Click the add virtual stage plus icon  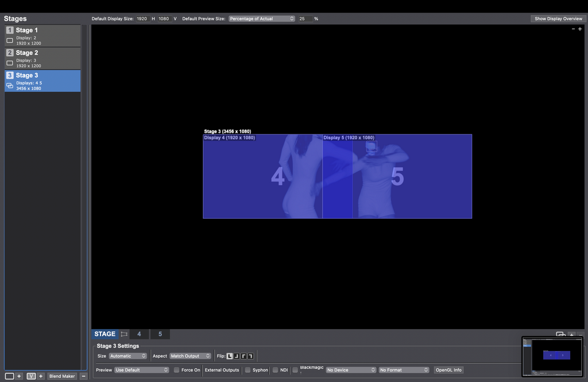click(x=41, y=376)
